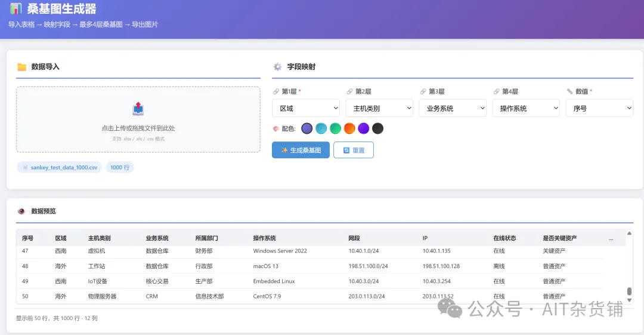Select the violet color scheme swatch
This screenshot has width=644, height=335.
364,128
